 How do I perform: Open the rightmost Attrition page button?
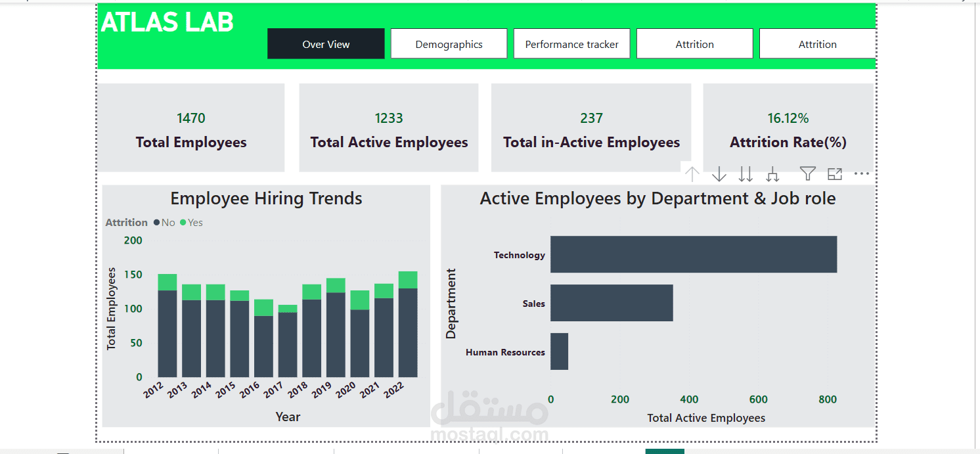tap(818, 44)
